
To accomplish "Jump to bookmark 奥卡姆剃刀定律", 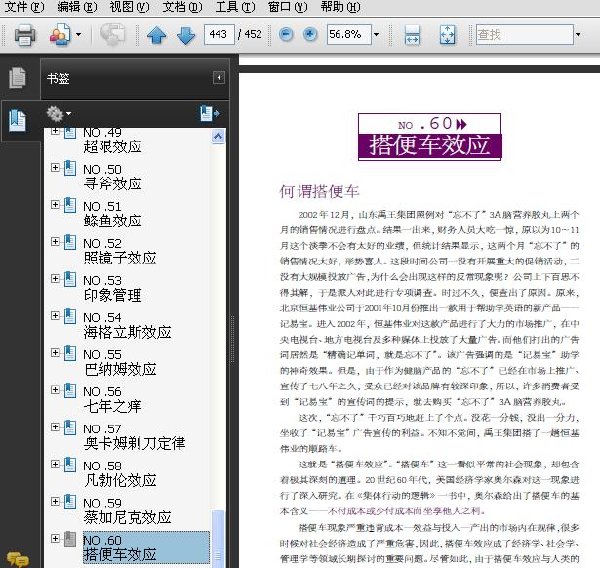I will (134, 443).
